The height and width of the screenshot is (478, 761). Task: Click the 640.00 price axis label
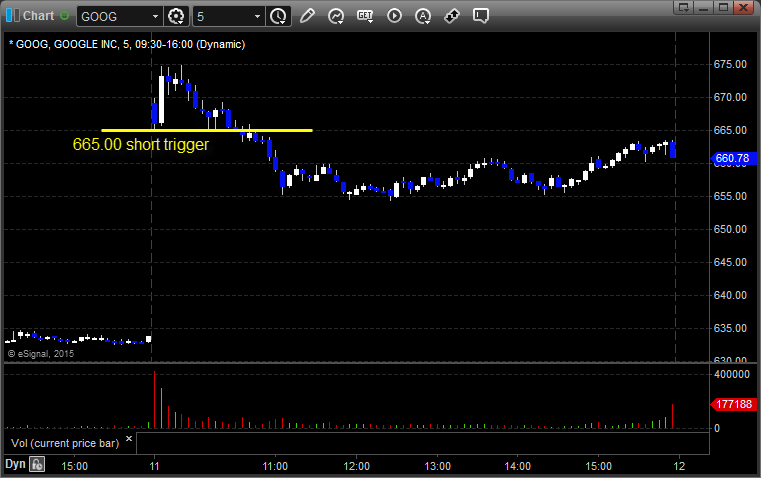[x=730, y=296]
